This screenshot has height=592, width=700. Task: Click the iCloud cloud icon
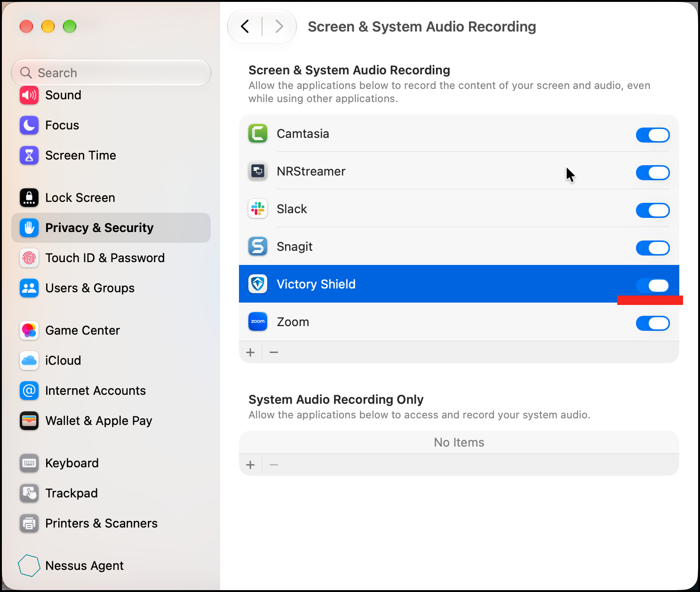pyautogui.click(x=29, y=360)
